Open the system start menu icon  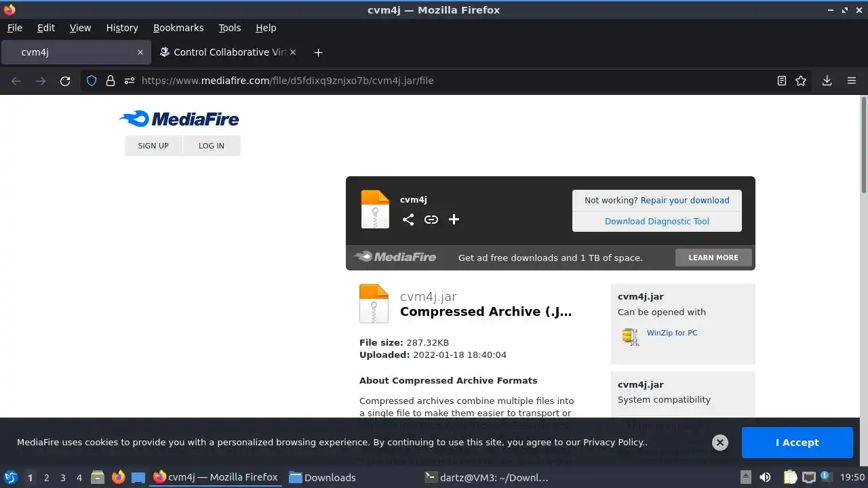pyautogui.click(x=11, y=477)
